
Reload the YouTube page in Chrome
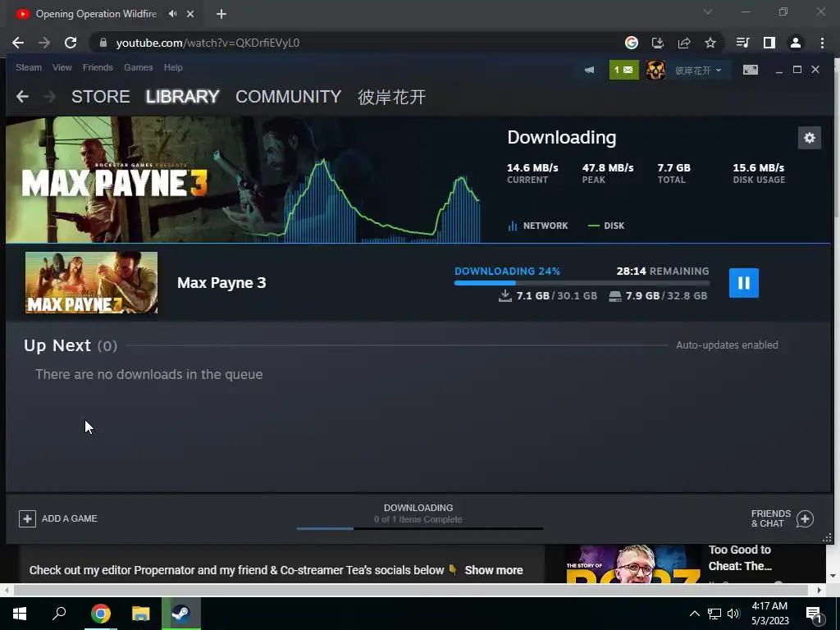71,43
